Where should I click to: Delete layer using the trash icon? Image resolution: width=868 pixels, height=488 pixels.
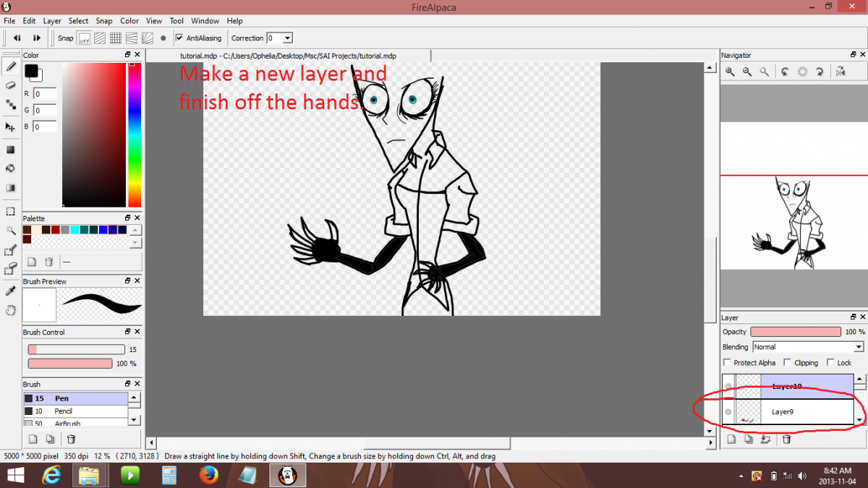click(x=786, y=439)
